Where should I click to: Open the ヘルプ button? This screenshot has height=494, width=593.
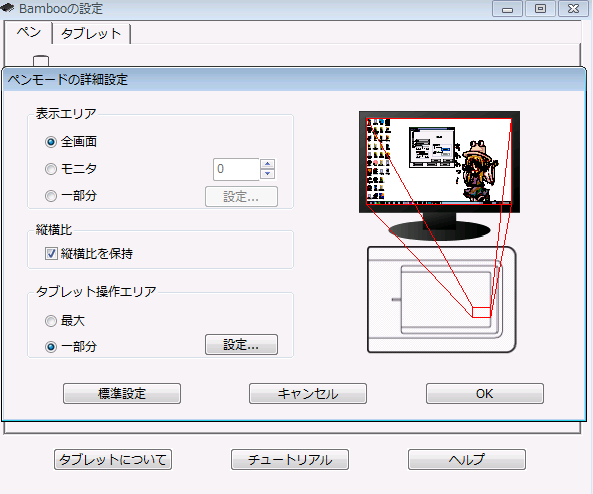point(467,460)
